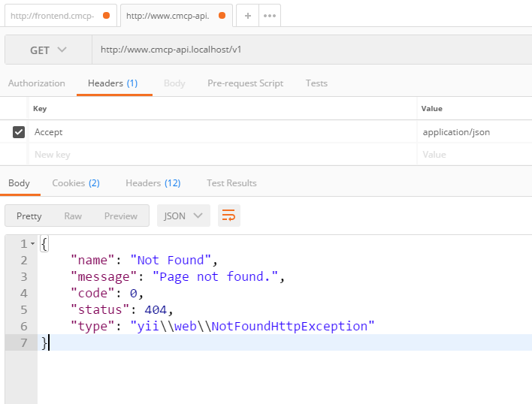The height and width of the screenshot is (404, 532).
Task: Select the Pretty view button
Action: (x=29, y=216)
